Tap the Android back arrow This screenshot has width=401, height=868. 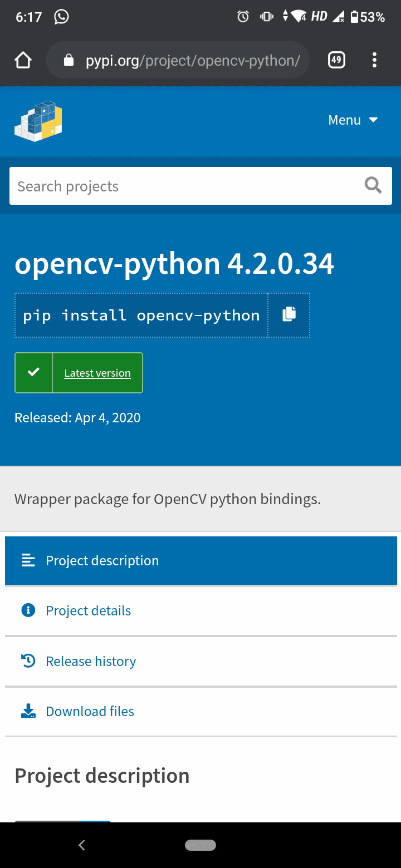(x=82, y=845)
